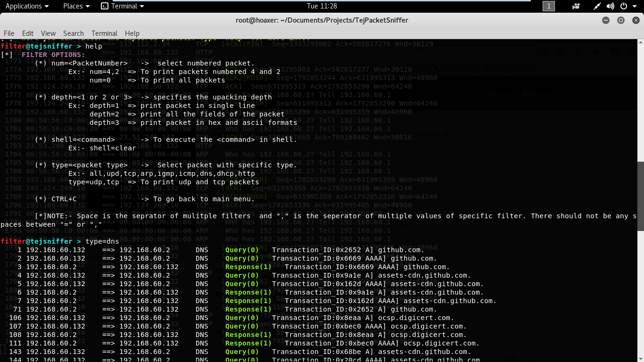Screen dimensions: 644x362
Task: Click the screen recording camera icon
Action: 576,6
